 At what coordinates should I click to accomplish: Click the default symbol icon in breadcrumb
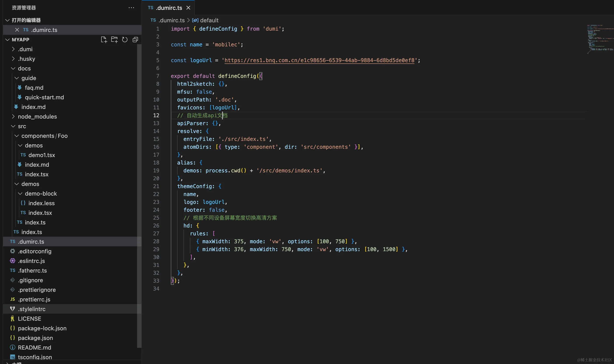tap(195, 20)
